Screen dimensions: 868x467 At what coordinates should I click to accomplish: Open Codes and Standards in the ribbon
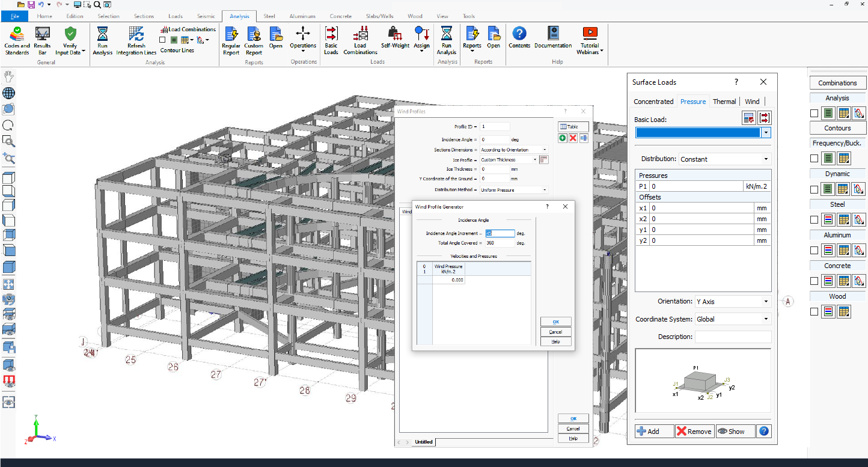17,41
